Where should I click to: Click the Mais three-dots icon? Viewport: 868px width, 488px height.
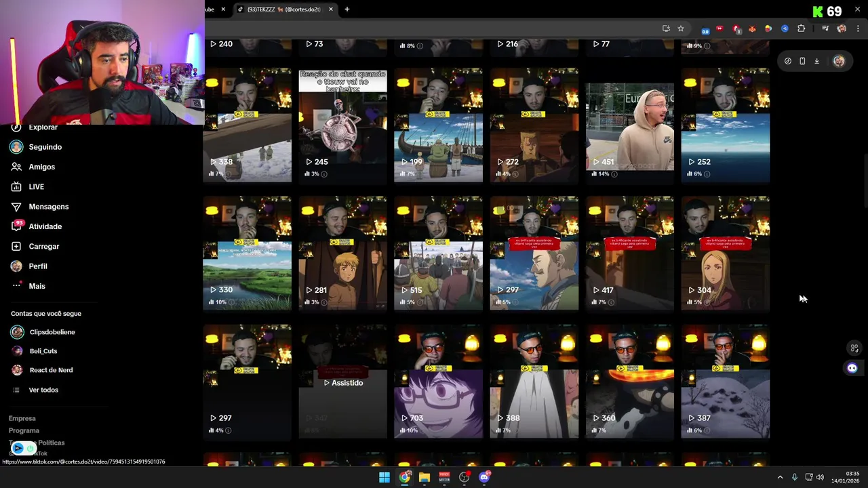[16, 286]
